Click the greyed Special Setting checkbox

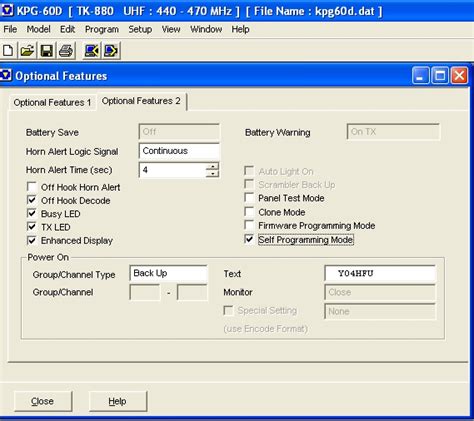pyautogui.click(x=228, y=310)
